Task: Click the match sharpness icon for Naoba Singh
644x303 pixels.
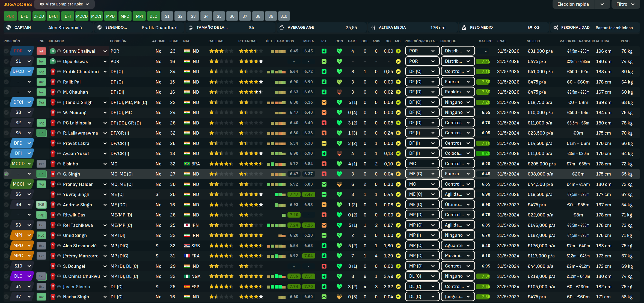Action: [324, 297]
